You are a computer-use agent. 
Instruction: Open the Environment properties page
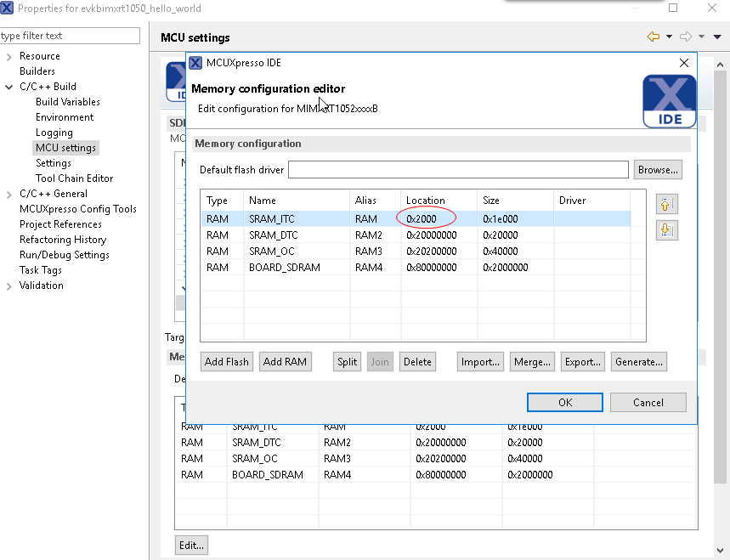pyautogui.click(x=65, y=117)
